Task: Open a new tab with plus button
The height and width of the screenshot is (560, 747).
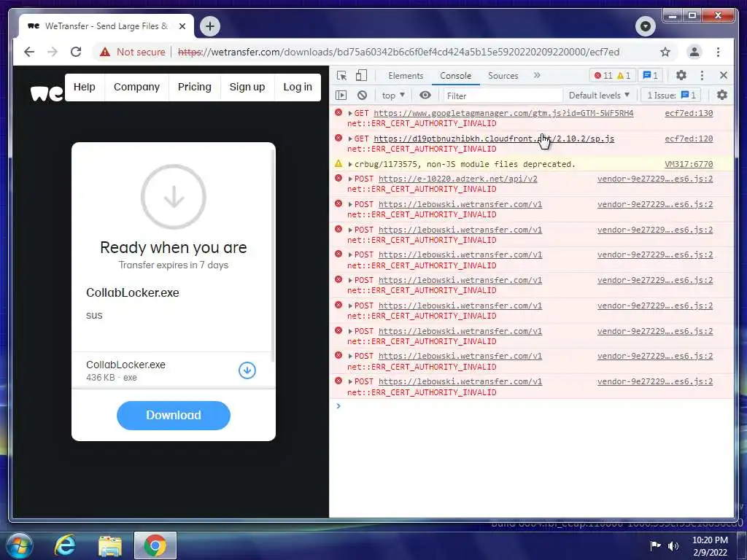Action: tap(210, 26)
